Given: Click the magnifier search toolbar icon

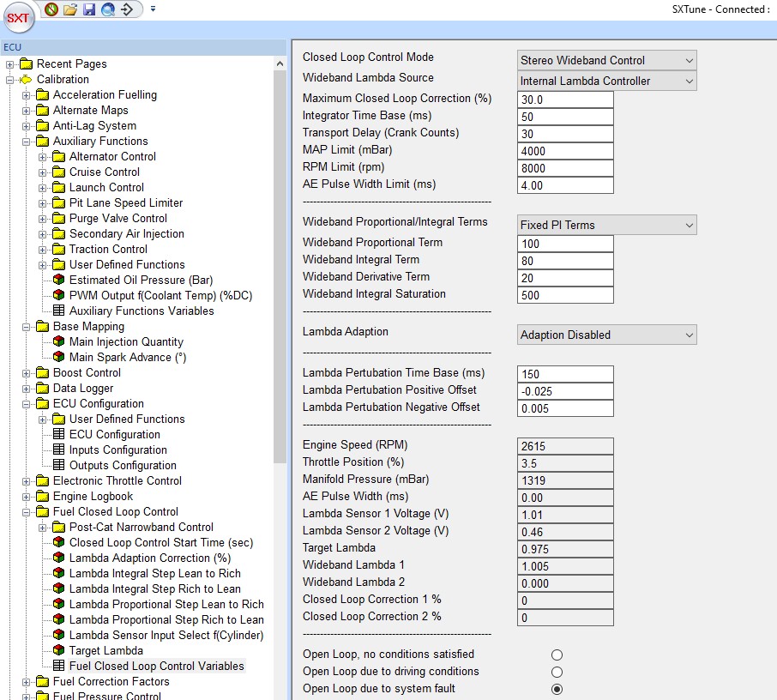Looking at the screenshot, I should (x=107, y=9).
